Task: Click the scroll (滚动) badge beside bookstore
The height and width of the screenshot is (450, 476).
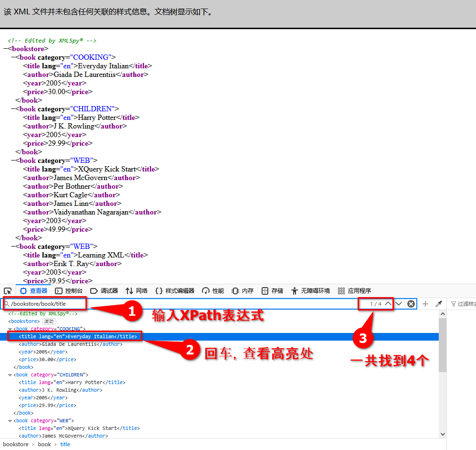Action: (49, 321)
